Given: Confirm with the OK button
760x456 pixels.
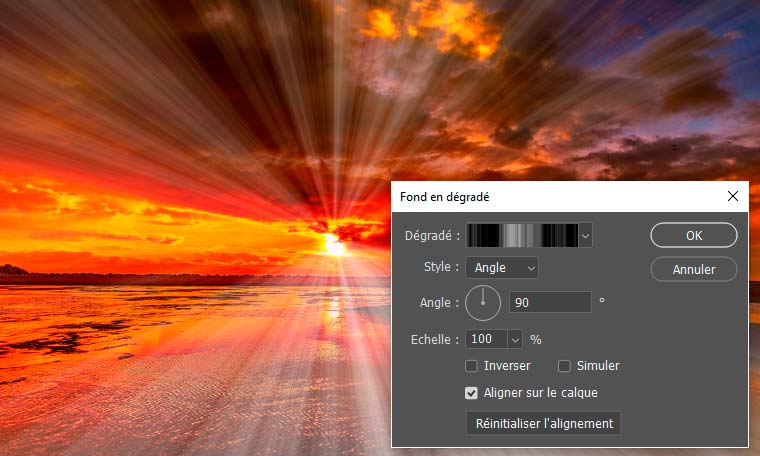Looking at the screenshot, I should click(693, 235).
